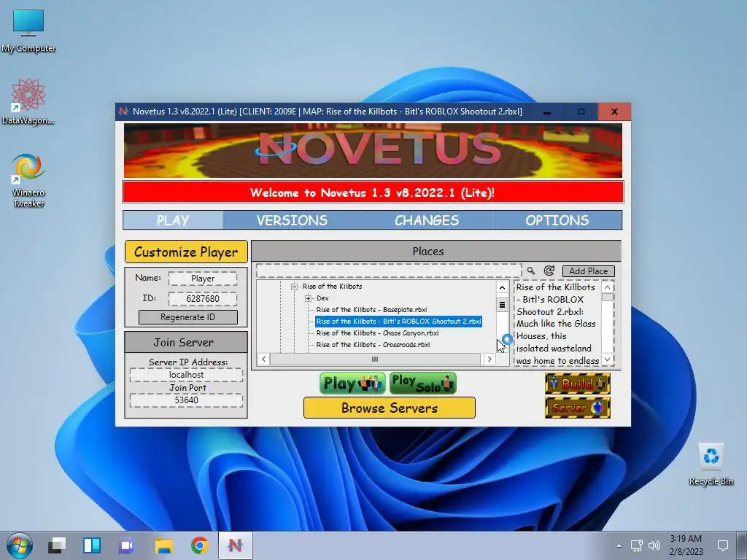Click the Regenerate ID button
The width and height of the screenshot is (747, 560).
187,317
